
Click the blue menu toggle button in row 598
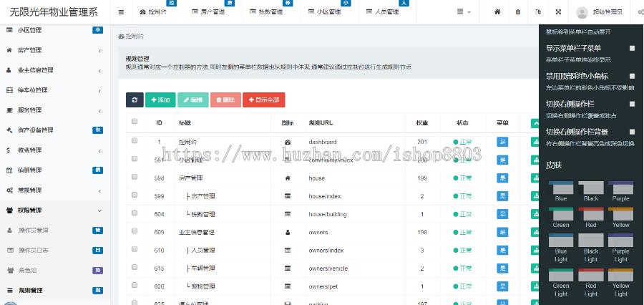[502, 178]
